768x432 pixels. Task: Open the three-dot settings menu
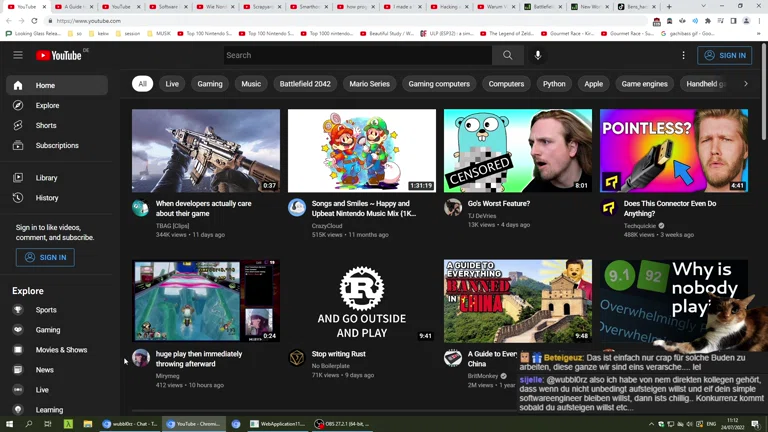[x=683, y=55]
